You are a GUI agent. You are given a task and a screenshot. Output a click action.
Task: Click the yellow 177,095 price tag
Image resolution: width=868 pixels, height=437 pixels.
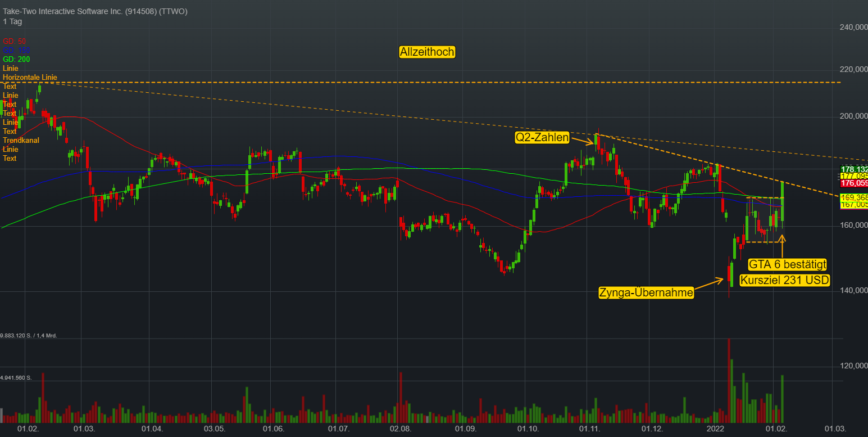[x=854, y=176]
